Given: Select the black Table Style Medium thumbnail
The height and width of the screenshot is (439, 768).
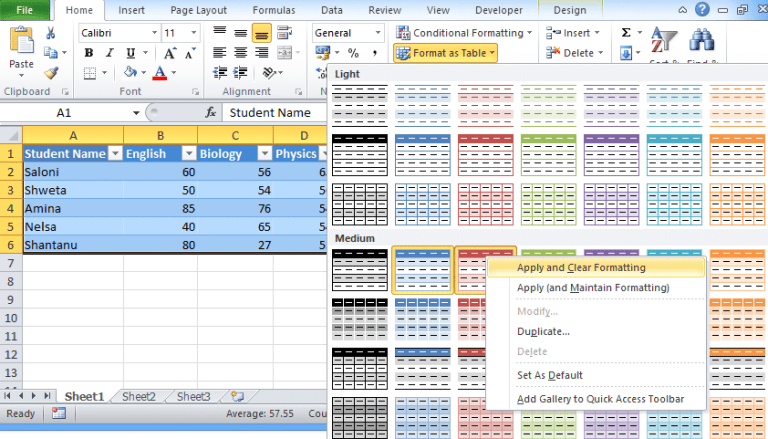Looking at the screenshot, I should 360,270.
